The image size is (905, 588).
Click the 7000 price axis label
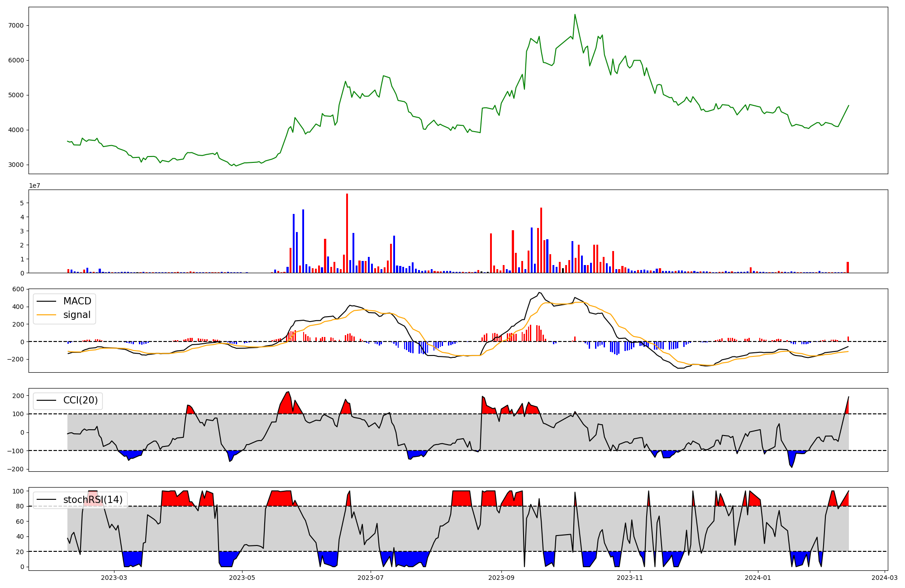tap(16, 26)
